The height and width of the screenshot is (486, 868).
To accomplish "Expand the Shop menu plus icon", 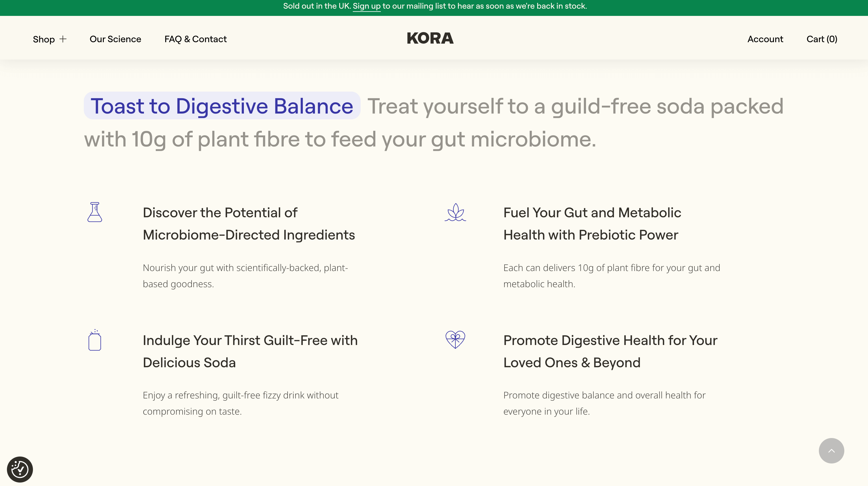I will [x=63, y=39].
